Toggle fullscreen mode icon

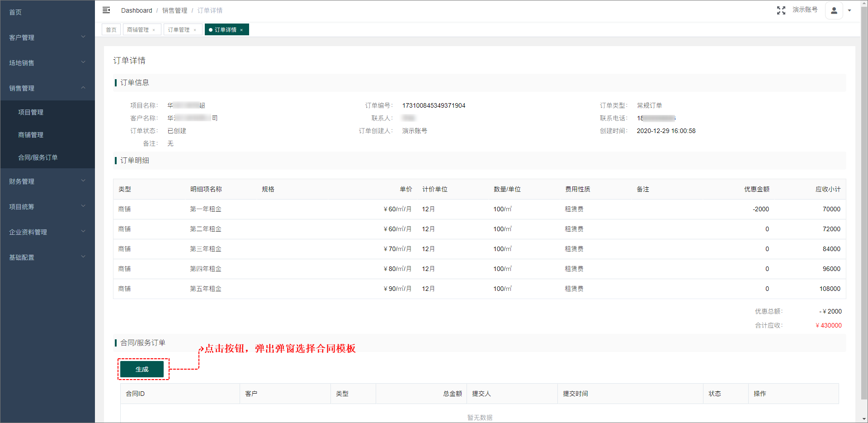(781, 10)
